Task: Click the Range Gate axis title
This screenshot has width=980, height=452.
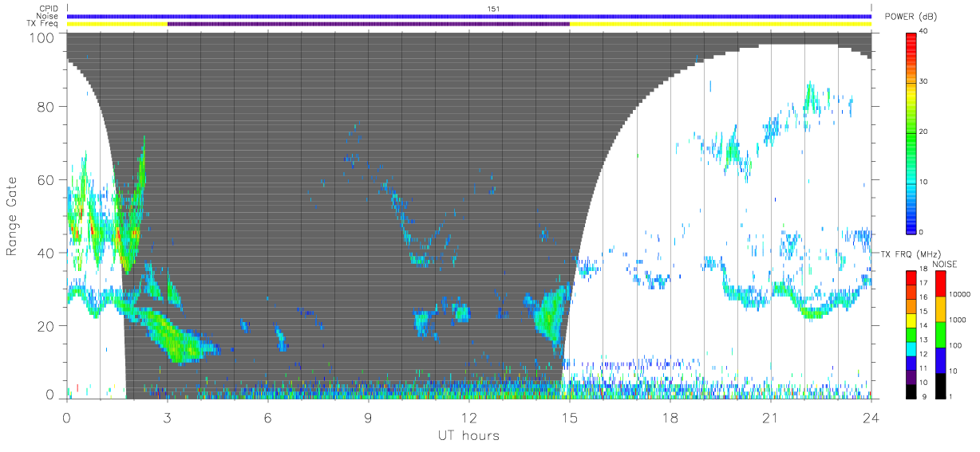Action: [12, 217]
